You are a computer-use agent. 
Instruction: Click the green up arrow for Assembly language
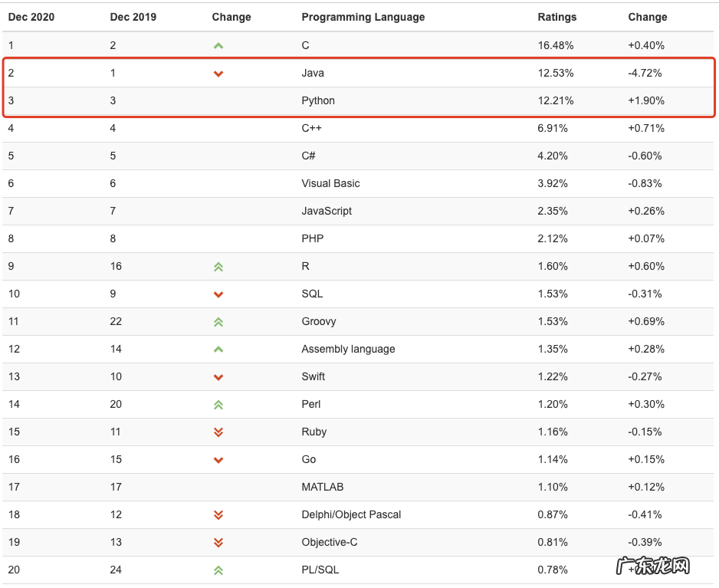tap(218, 350)
